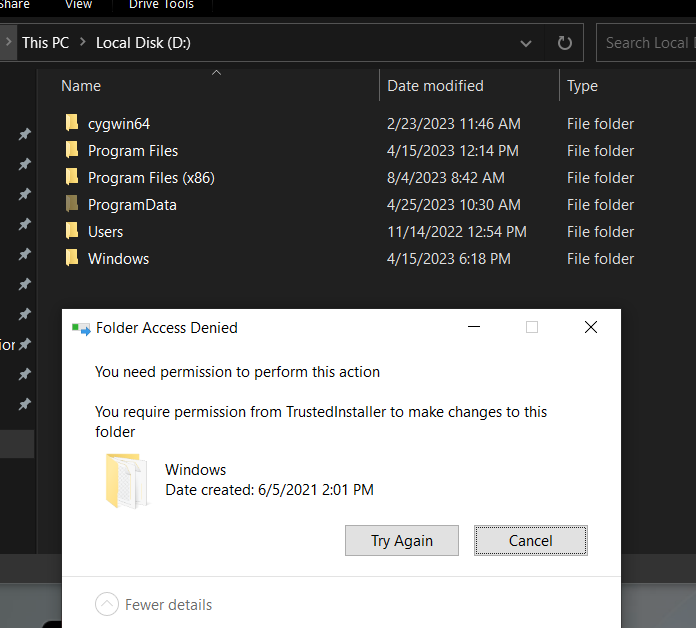Select the Program Files (x86) folder icon
Screen dimensions: 696x628
(x=72, y=177)
